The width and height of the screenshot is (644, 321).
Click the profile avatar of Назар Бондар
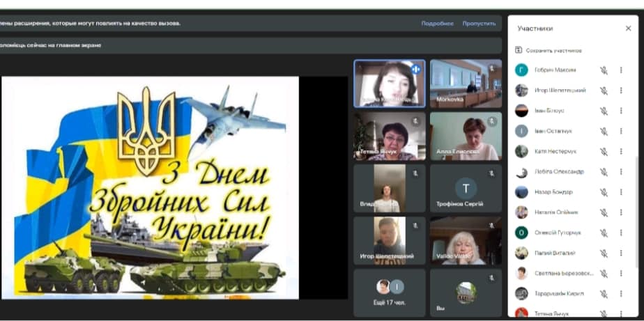(x=521, y=192)
